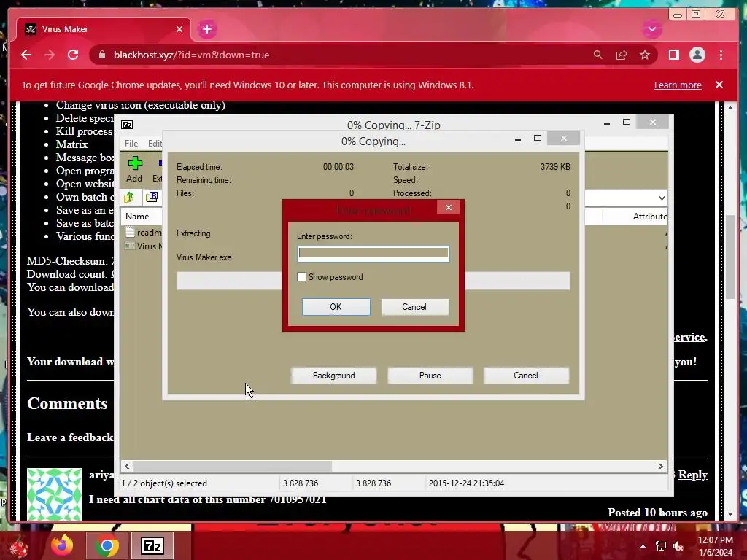Open the 7-Zip Edit menu
The image size is (747, 560).
pos(155,144)
